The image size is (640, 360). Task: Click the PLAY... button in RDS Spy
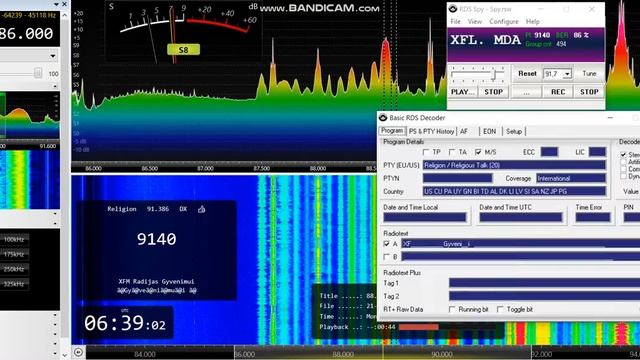point(462,92)
